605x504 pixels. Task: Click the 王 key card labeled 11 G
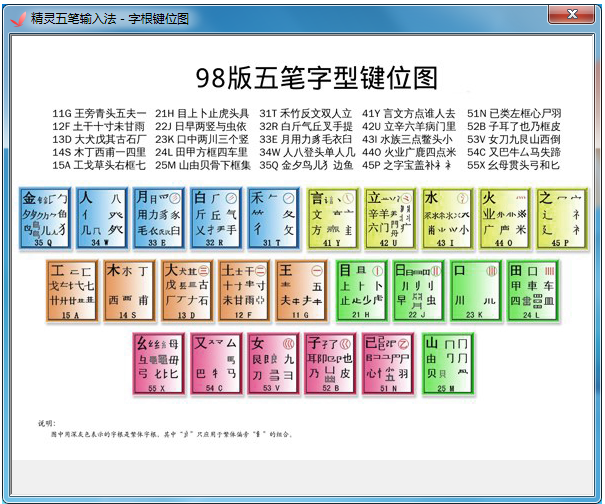(x=302, y=291)
